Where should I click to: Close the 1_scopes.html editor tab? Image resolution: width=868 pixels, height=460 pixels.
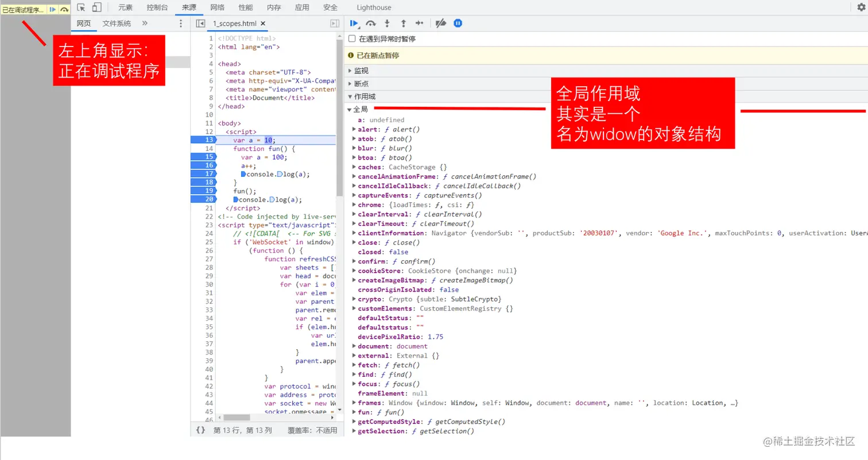click(263, 24)
